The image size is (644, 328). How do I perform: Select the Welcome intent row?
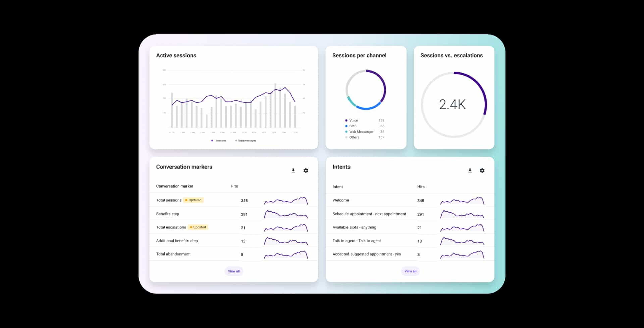341,200
